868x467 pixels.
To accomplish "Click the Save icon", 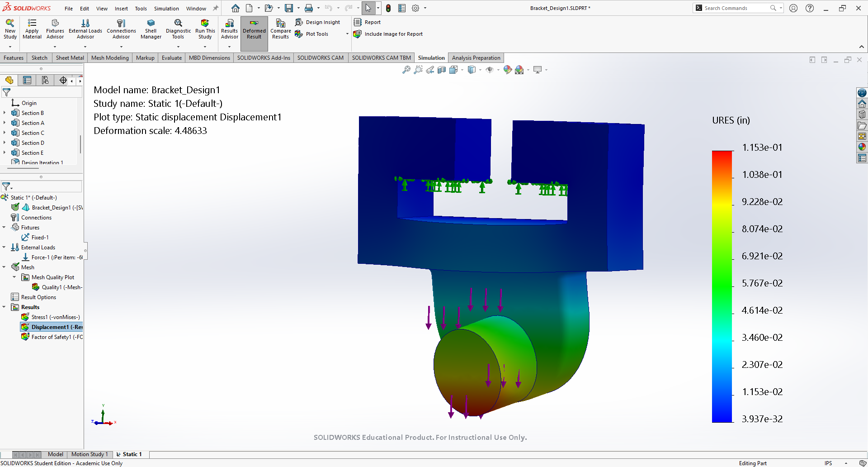I will [x=288, y=8].
